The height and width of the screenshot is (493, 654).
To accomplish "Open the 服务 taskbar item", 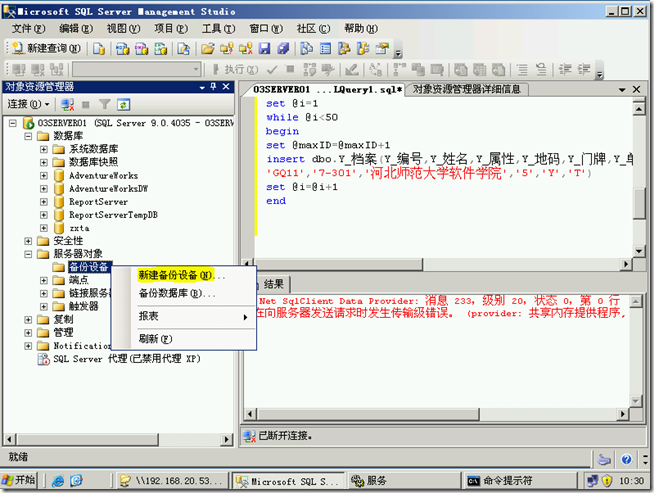I will point(404,481).
